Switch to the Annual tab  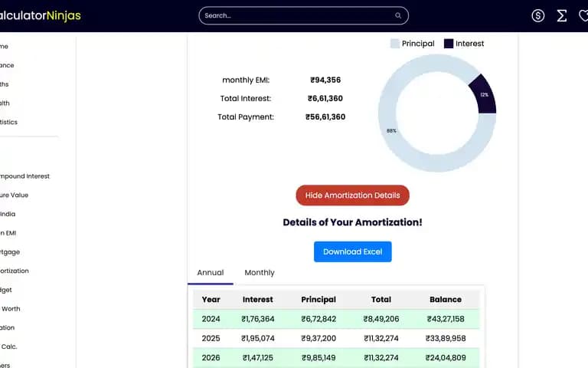pos(211,273)
